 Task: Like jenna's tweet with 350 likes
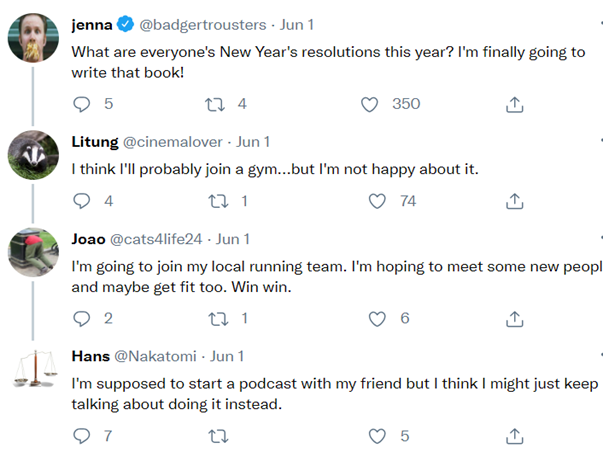[x=371, y=104]
